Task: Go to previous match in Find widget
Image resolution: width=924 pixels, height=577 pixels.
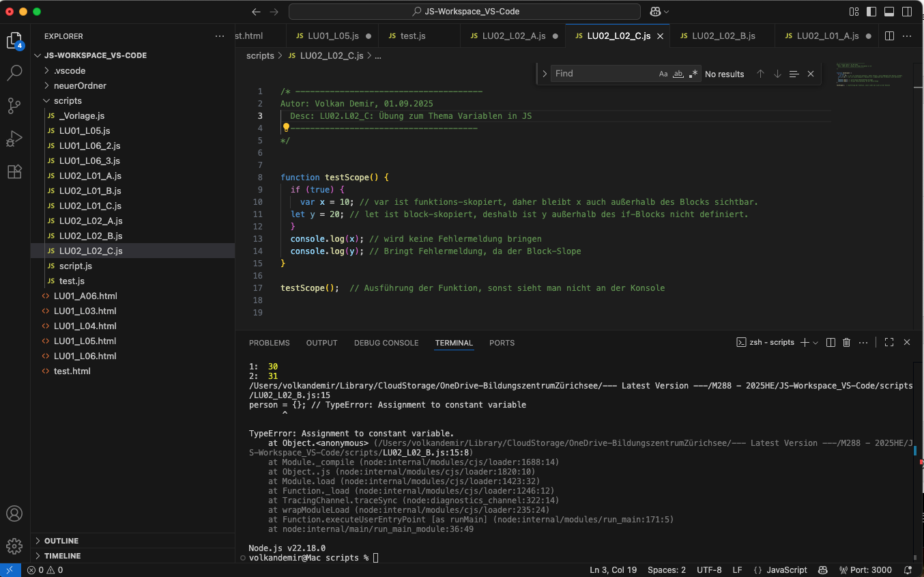Action: click(x=760, y=74)
